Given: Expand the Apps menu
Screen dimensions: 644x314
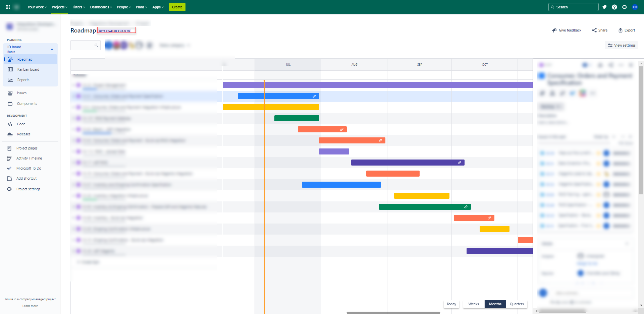Looking at the screenshot, I should pos(158,7).
